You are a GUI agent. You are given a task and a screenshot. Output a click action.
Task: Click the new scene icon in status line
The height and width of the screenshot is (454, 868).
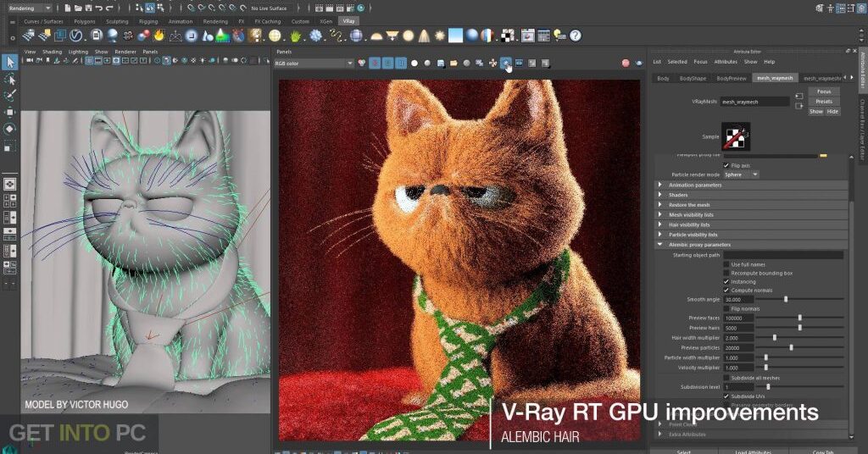tap(68, 8)
